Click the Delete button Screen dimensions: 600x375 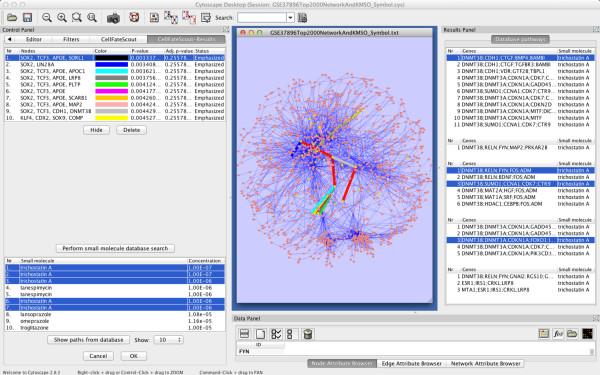[132, 130]
